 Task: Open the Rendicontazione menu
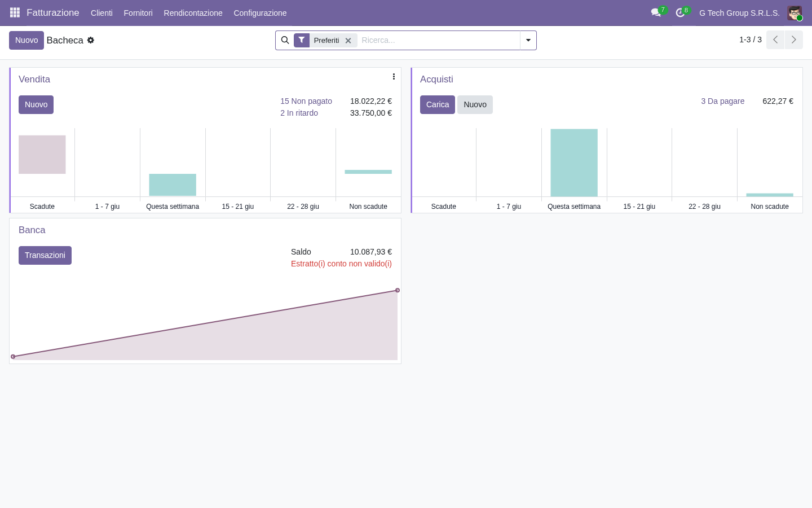[x=193, y=13]
